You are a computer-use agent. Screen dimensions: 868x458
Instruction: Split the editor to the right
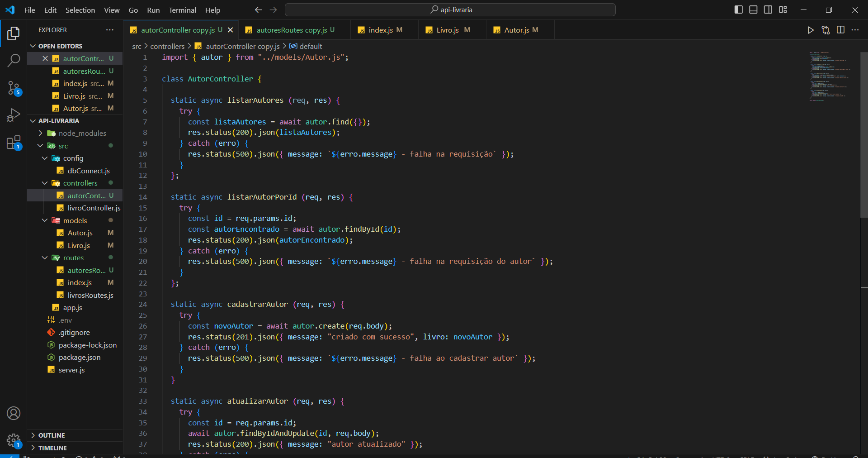coord(840,30)
